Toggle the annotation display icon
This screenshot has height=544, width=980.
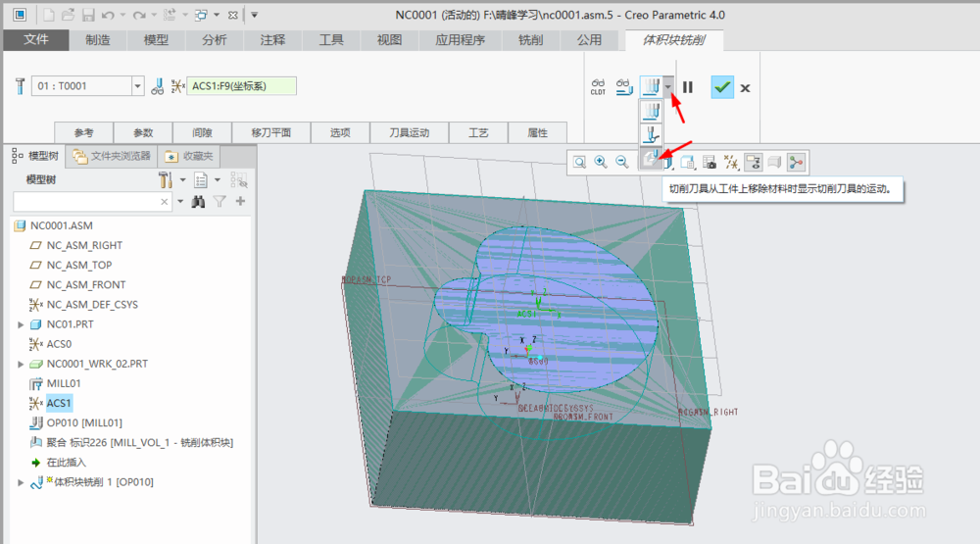point(754,163)
